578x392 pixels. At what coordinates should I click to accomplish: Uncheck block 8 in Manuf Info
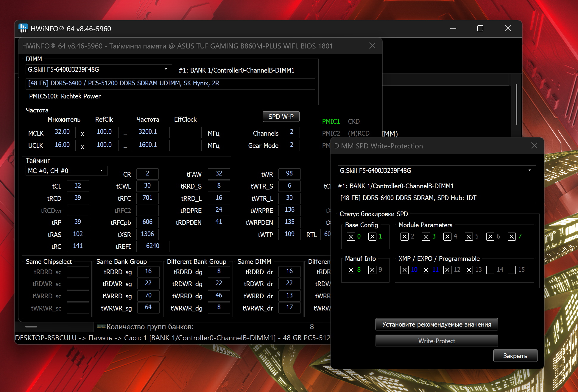point(351,270)
